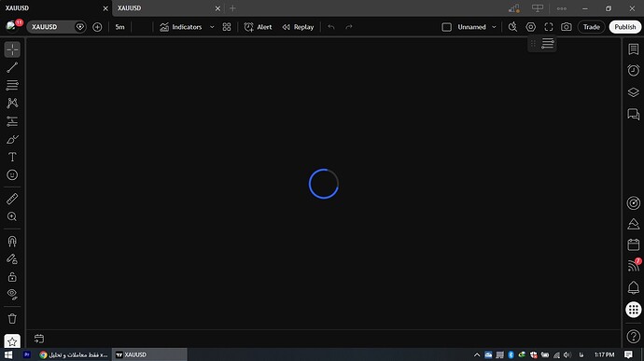
Task: Open the Indicators dialog
Action: tap(181, 27)
